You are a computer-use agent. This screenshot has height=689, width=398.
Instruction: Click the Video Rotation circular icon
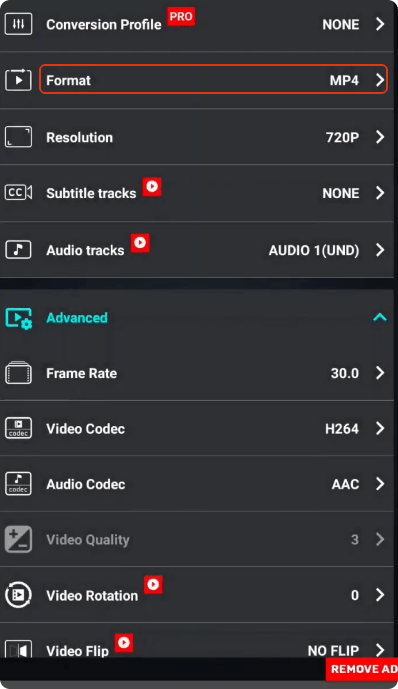tap(18, 595)
